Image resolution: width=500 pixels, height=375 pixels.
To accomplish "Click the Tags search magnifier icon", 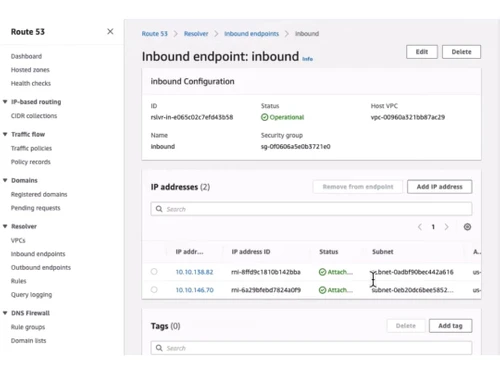I will click(159, 348).
